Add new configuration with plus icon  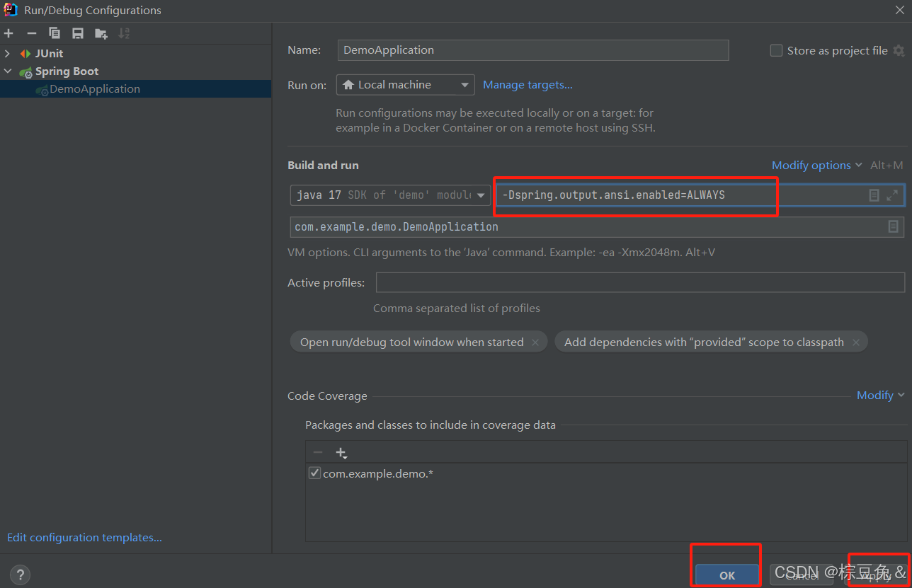point(8,33)
